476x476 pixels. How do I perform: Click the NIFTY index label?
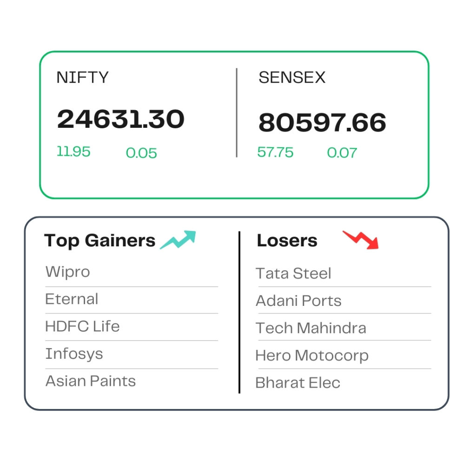[x=83, y=78]
